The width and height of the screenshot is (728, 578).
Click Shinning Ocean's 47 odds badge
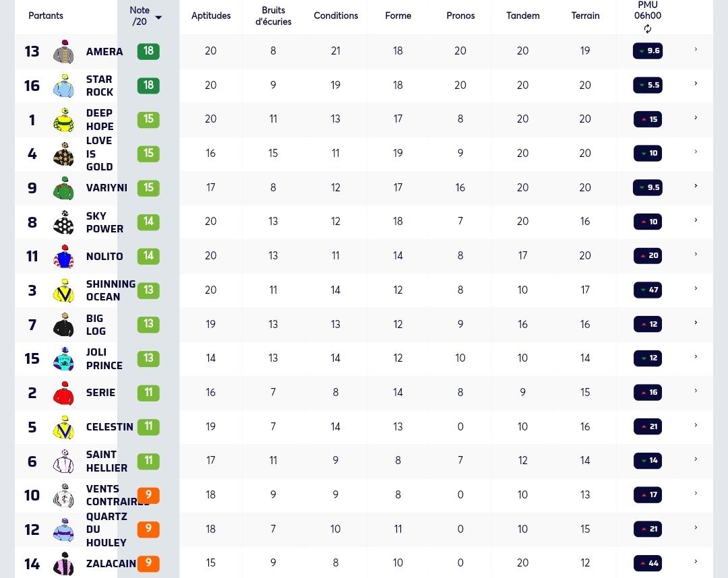click(648, 290)
